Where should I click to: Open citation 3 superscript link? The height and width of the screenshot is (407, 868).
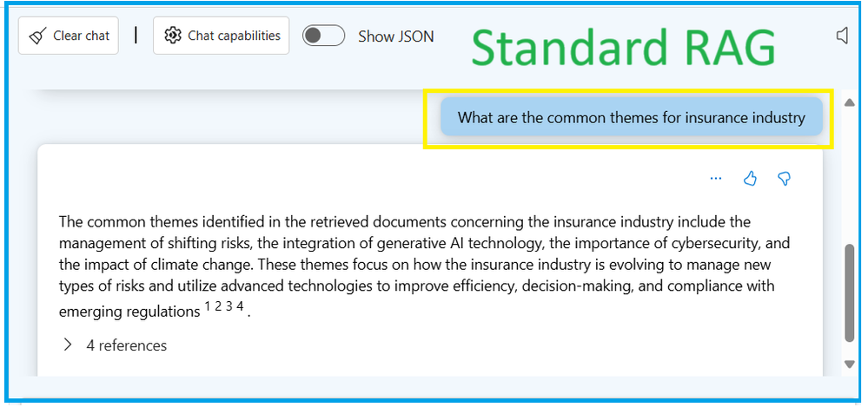[229, 306]
